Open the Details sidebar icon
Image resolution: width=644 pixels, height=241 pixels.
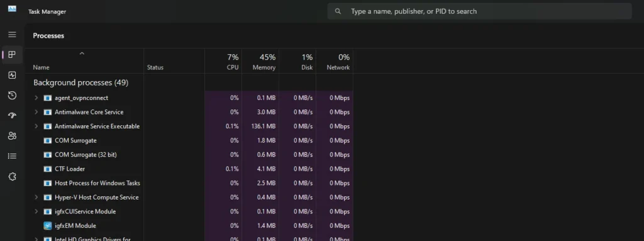point(12,156)
